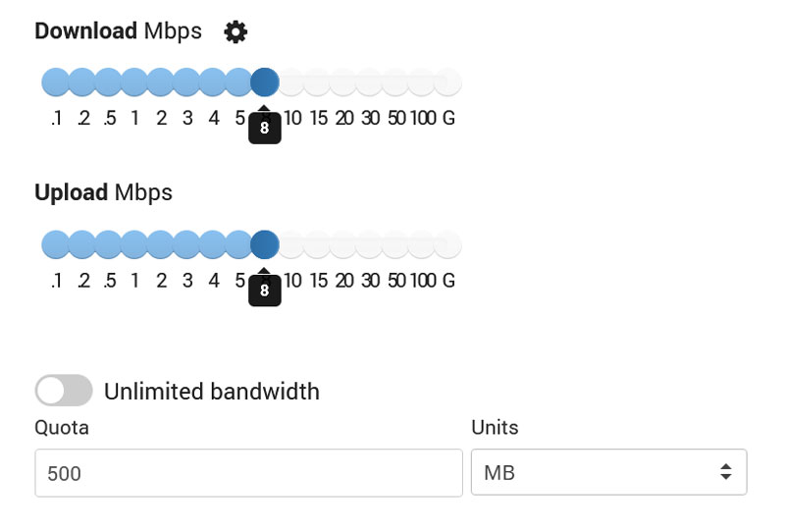Open the Download settings gear icon

(x=235, y=32)
